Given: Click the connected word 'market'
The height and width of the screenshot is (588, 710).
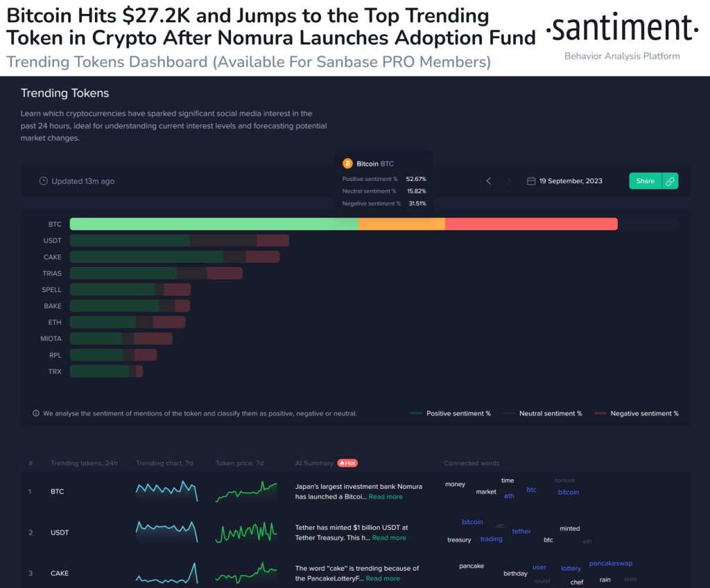Looking at the screenshot, I should click(x=486, y=492).
